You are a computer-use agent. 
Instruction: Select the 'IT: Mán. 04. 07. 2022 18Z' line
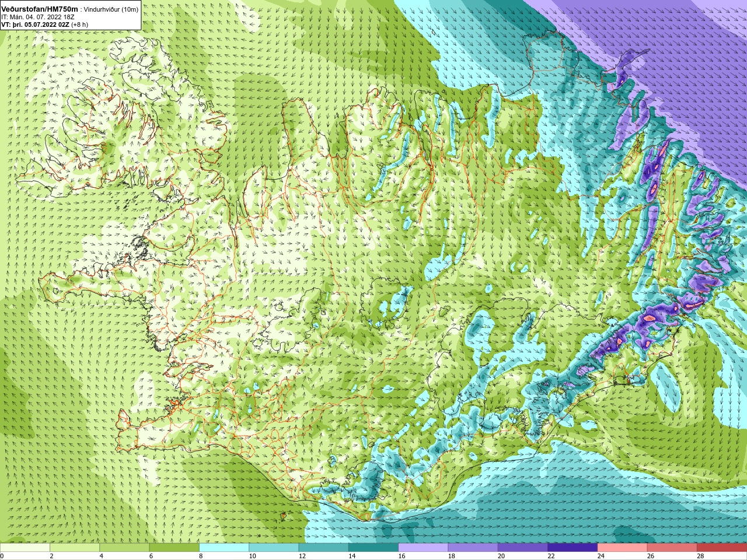[37, 17]
